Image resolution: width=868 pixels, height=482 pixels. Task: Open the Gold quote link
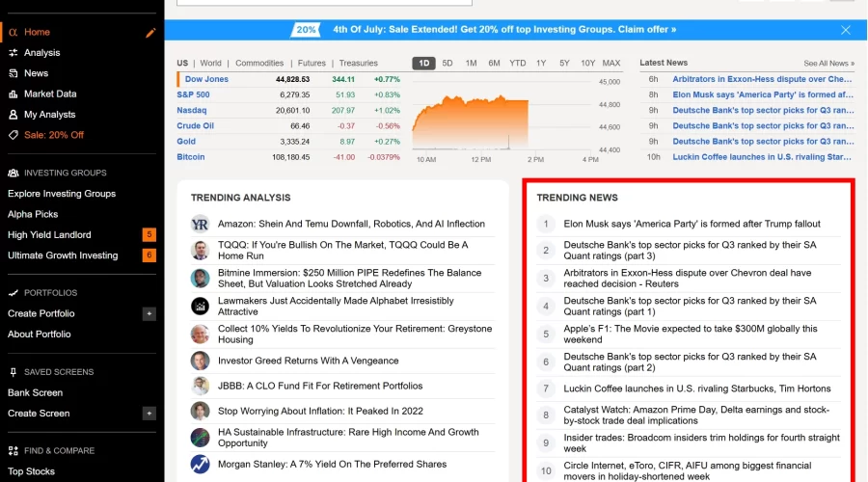pyautogui.click(x=186, y=141)
